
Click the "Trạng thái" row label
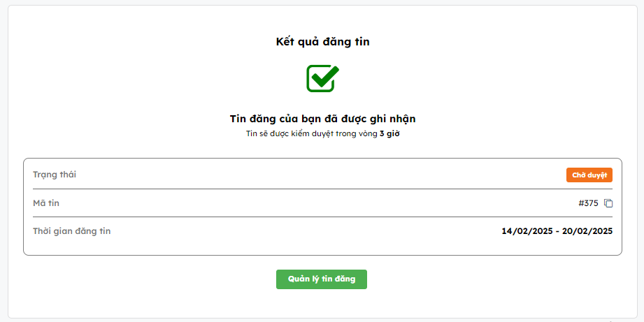(x=55, y=175)
